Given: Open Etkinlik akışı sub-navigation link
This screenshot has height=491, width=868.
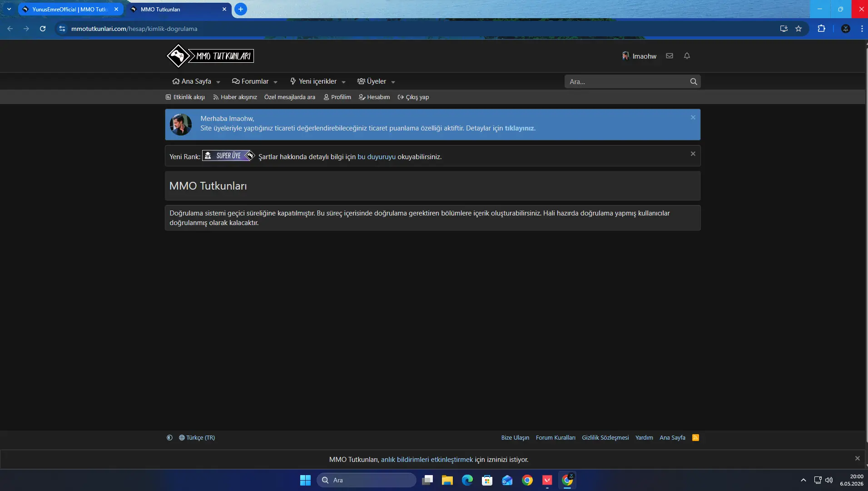Looking at the screenshot, I should click(185, 97).
